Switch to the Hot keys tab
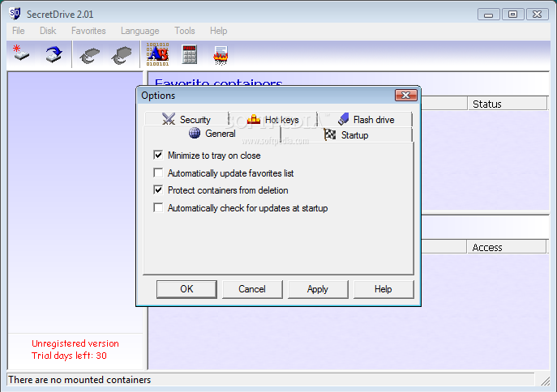The width and height of the screenshot is (557, 392). click(x=273, y=119)
